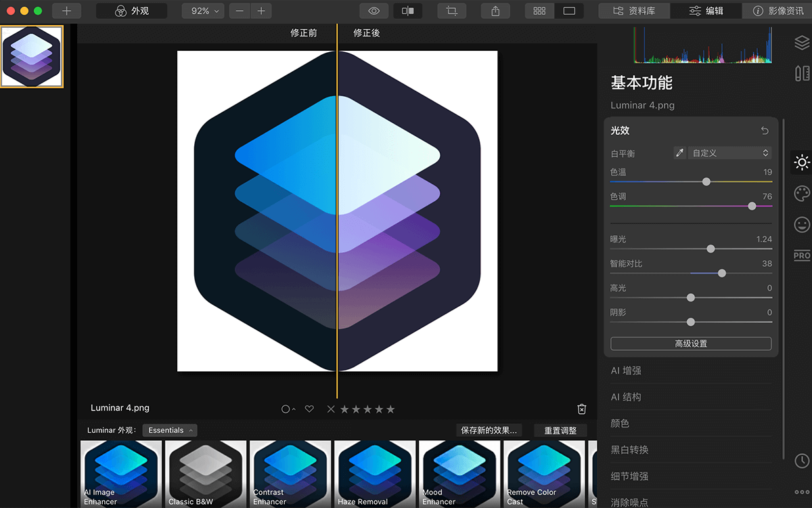Viewport: 812px width, 508px height.
Task: Open the 92% zoom level dropdown
Action: tap(204, 11)
